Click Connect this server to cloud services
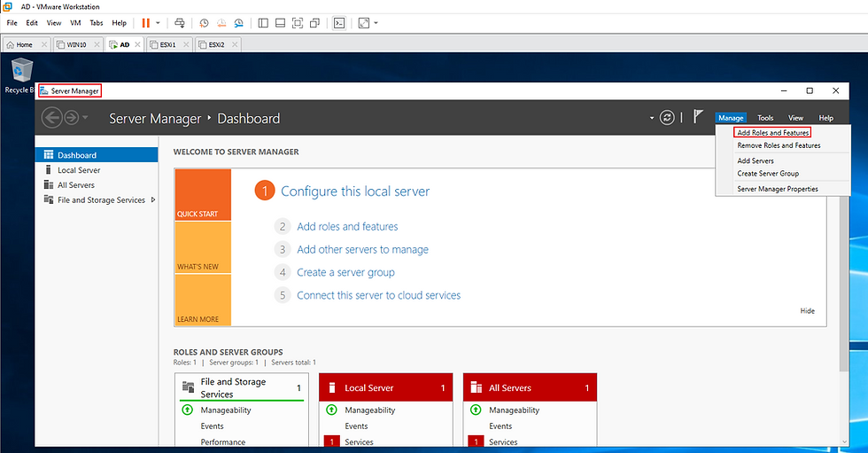The height and width of the screenshot is (453, 868). 379,296
